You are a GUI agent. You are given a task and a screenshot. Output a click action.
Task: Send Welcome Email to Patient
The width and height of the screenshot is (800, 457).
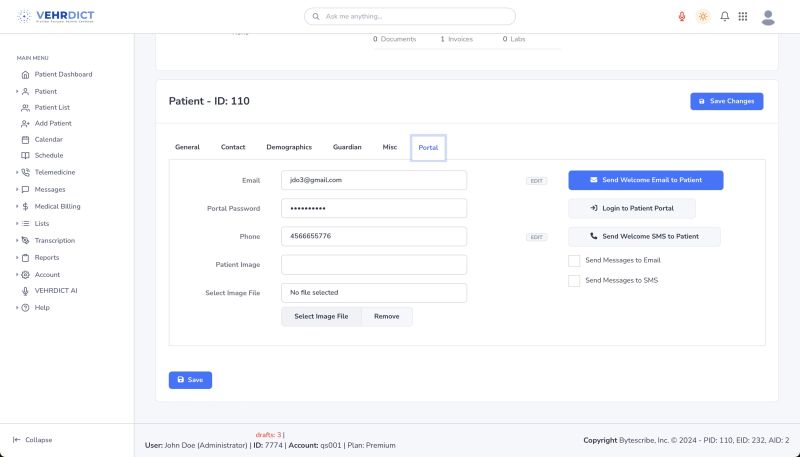[645, 180]
